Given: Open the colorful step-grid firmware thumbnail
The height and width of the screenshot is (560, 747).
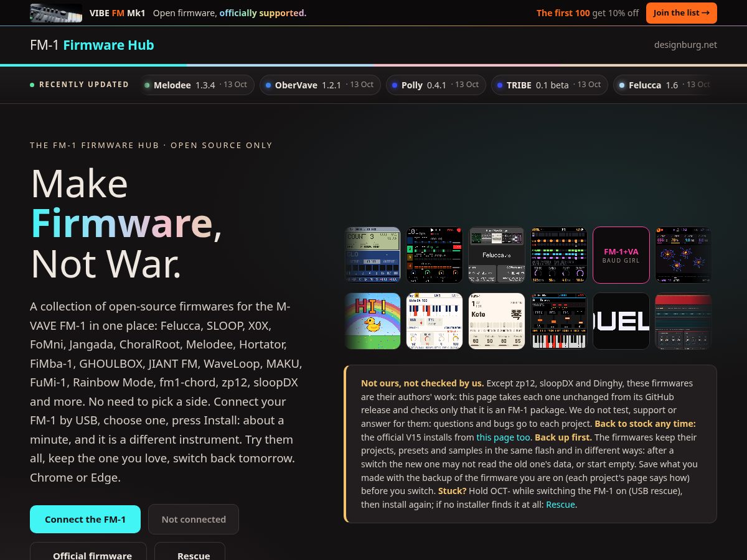Looking at the screenshot, I should point(559,255).
